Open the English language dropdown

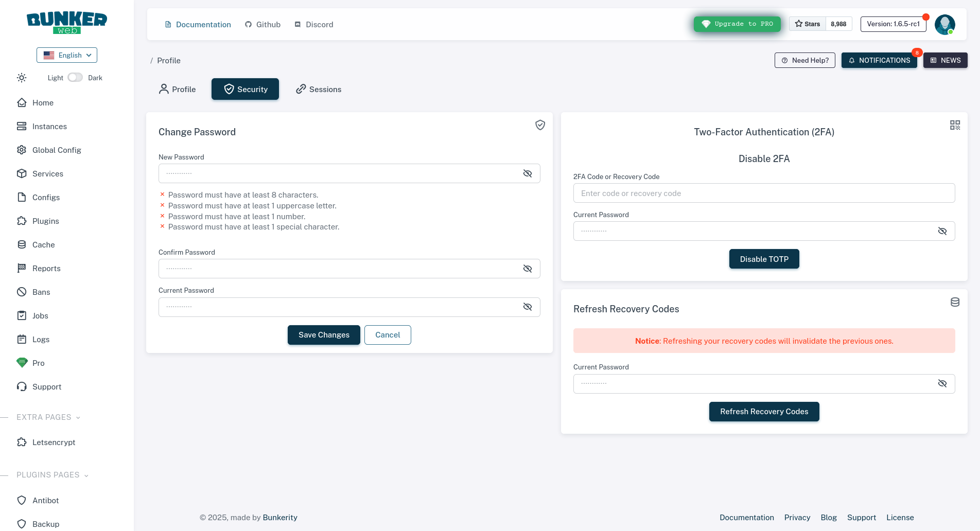coord(67,55)
